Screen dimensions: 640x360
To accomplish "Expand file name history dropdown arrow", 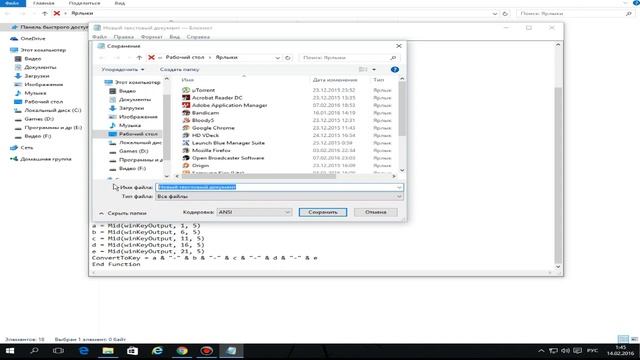I will [x=399, y=187].
